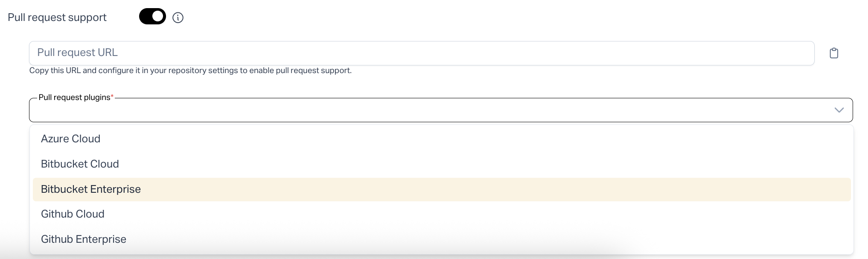868x259 pixels.
Task: Pick the highlighted Bitbucket Enterprise option
Action: point(90,189)
